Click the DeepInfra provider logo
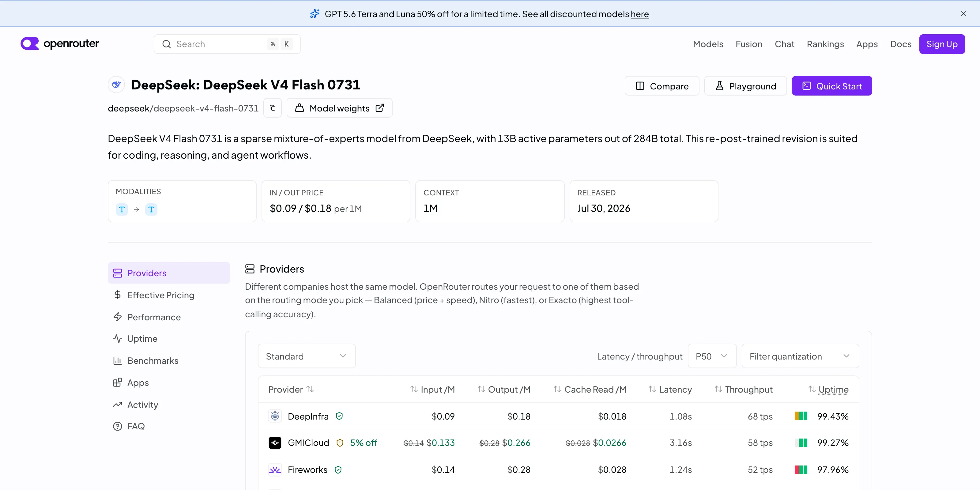 (x=275, y=416)
